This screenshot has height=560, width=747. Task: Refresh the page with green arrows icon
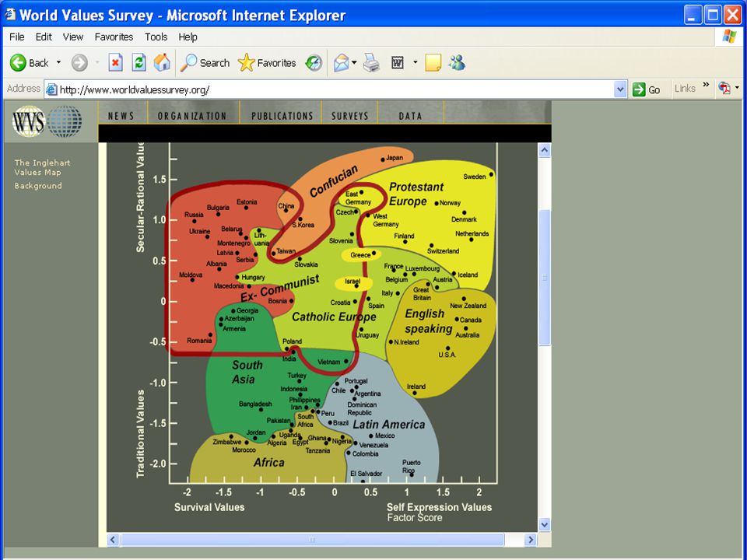(x=139, y=63)
